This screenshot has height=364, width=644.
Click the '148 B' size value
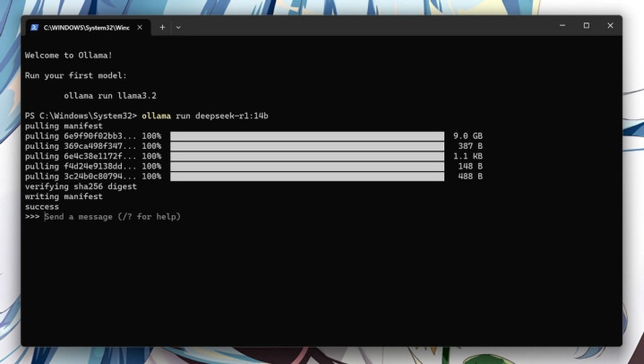470,166
